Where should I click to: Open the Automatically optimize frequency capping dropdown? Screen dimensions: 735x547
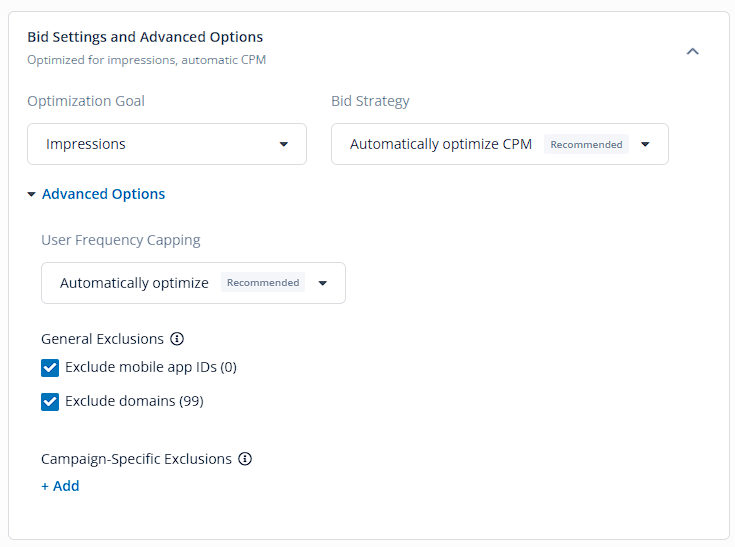[x=193, y=283]
